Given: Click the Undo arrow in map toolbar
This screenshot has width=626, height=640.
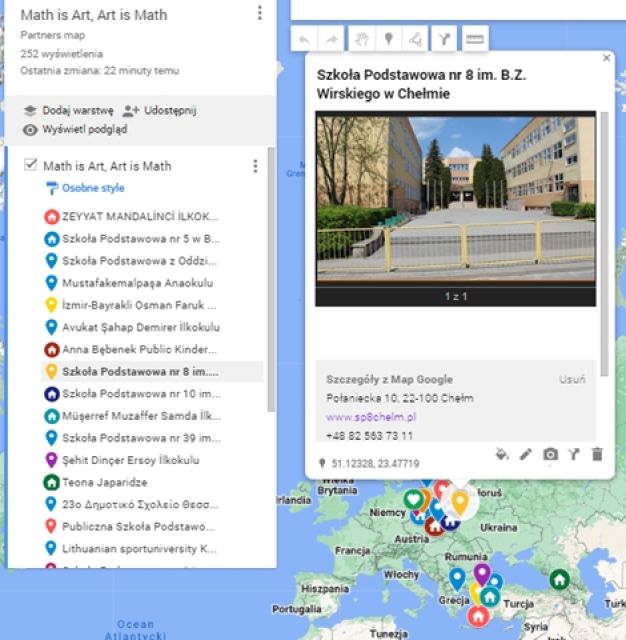Looking at the screenshot, I should [304, 39].
